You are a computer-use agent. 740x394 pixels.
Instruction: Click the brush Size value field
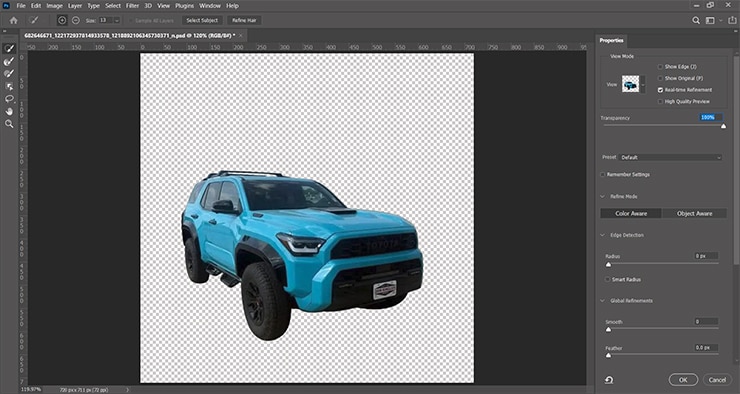105,20
